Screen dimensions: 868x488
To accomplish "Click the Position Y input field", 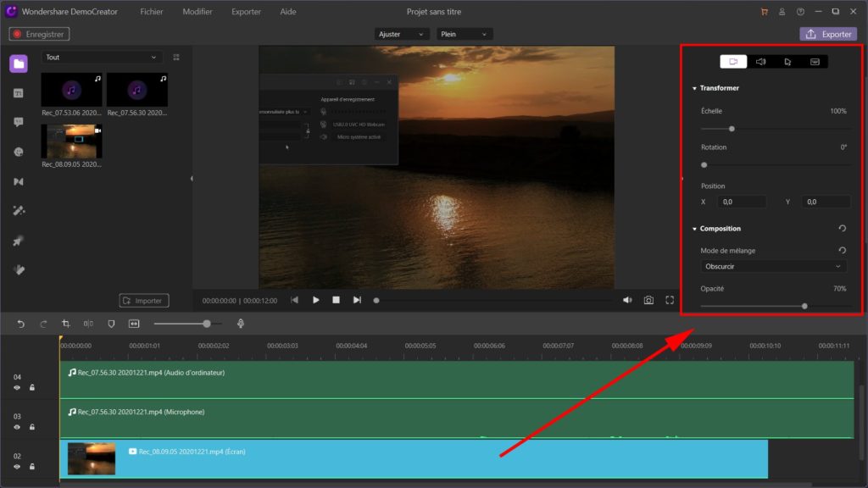I will tap(826, 202).
